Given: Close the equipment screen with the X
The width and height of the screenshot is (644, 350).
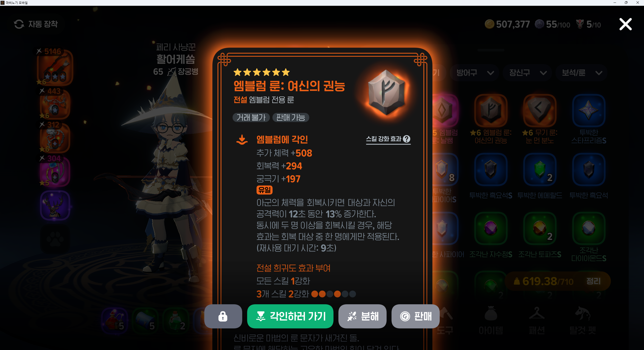Looking at the screenshot, I should tap(625, 24).
